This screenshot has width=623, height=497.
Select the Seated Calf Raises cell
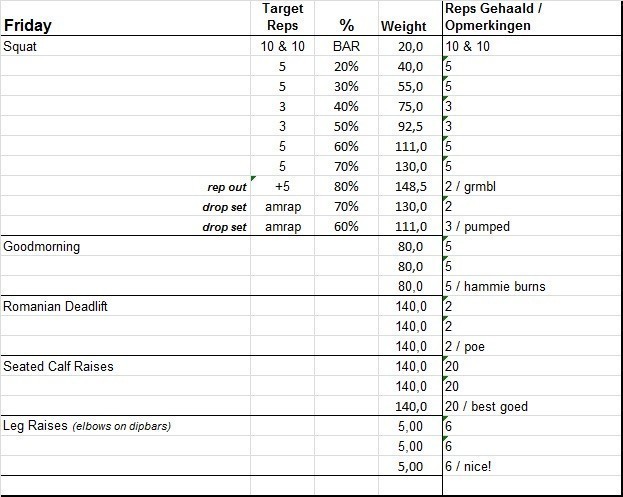point(58,366)
